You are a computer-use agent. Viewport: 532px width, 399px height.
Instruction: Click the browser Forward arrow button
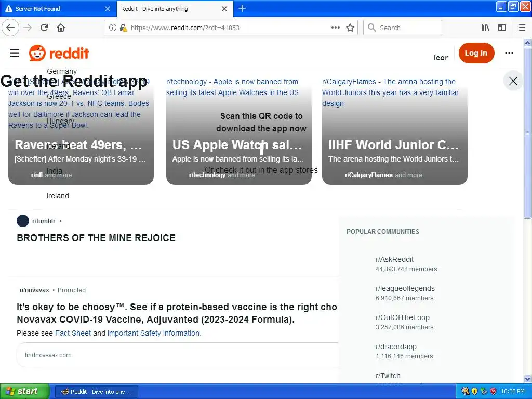[28, 28]
